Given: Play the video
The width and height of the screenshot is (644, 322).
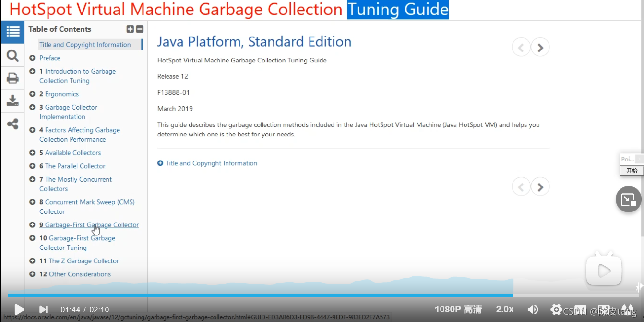Looking at the screenshot, I should [19, 310].
